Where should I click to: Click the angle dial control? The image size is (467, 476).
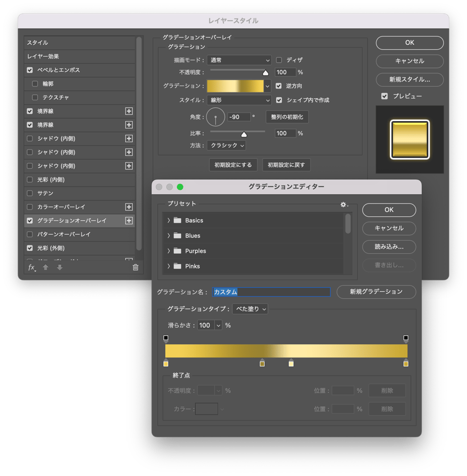215,117
